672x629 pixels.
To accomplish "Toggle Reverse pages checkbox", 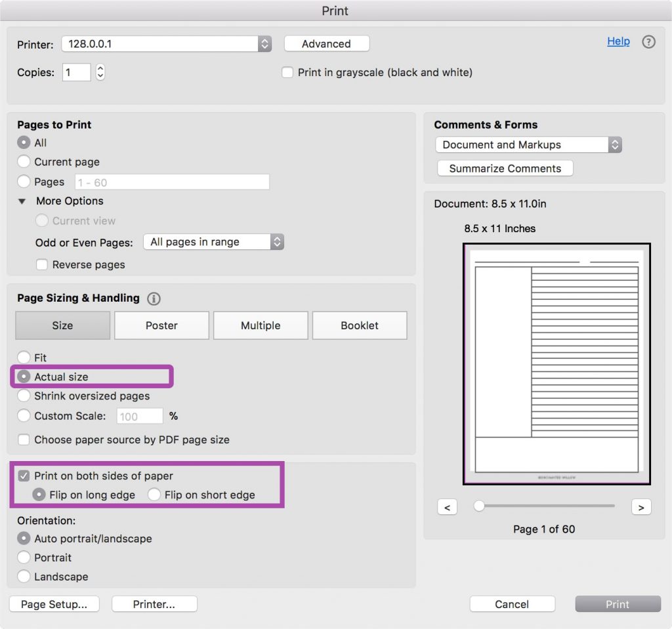I will (42, 265).
